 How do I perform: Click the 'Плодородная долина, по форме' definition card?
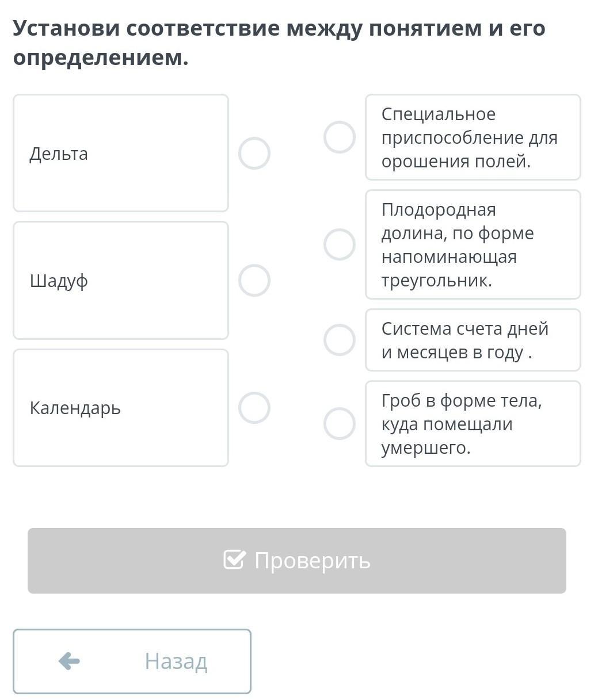(x=473, y=244)
